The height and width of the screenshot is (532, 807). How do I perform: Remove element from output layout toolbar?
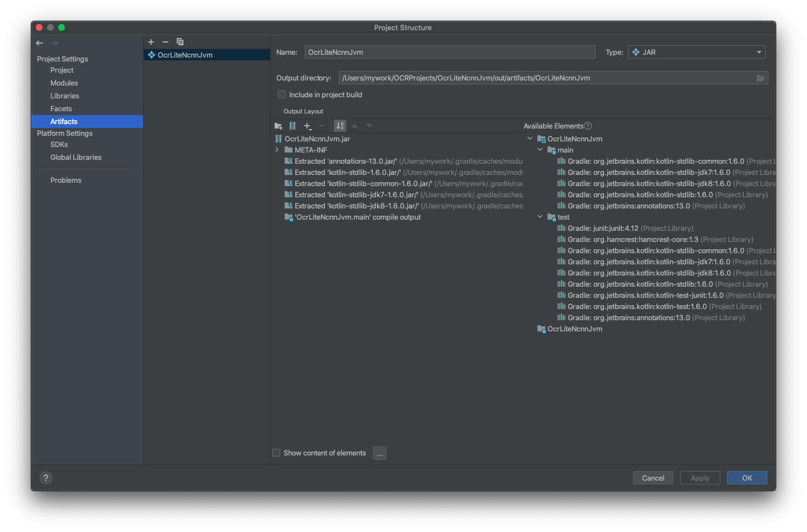322,126
